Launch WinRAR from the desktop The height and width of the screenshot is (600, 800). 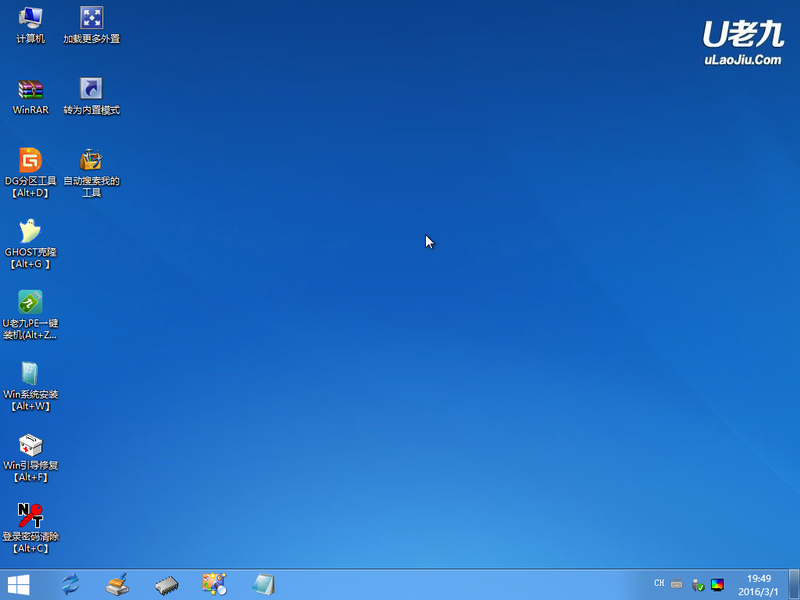point(30,96)
